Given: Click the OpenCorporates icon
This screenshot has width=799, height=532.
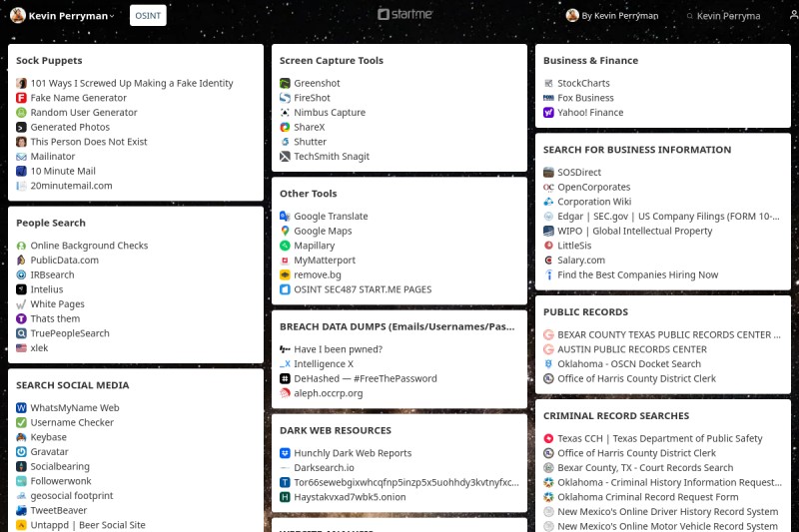Looking at the screenshot, I should point(548,188).
